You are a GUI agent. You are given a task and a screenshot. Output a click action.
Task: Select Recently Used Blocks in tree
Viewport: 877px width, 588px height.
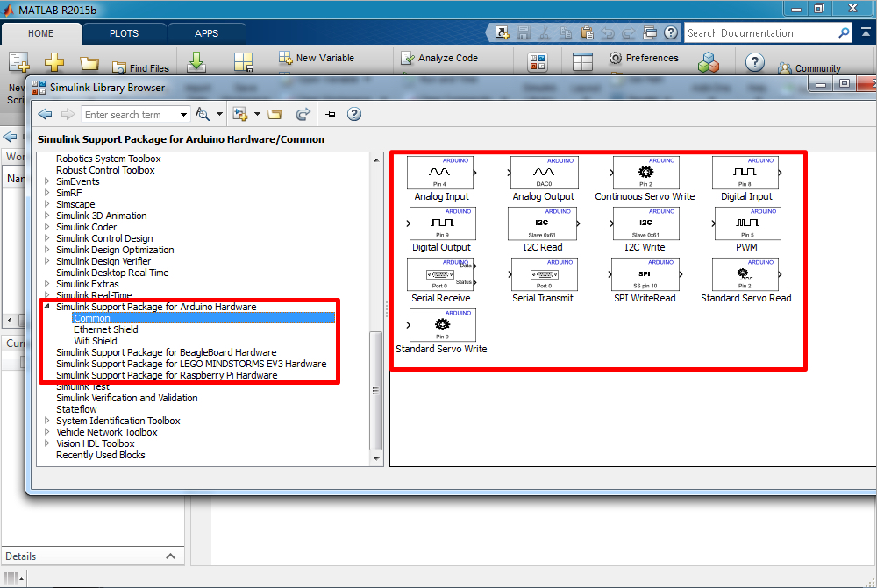(x=100, y=455)
